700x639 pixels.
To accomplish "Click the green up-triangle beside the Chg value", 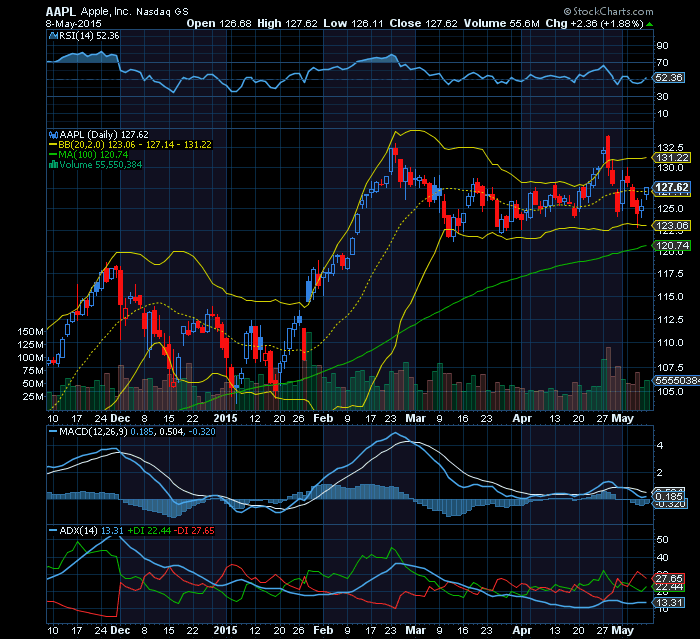I will (649, 24).
